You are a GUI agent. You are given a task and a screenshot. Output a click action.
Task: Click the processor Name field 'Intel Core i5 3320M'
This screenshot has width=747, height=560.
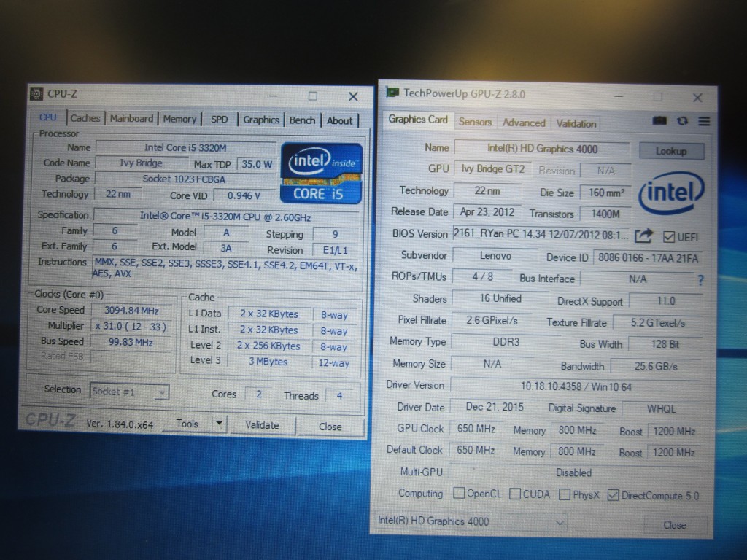186,147
